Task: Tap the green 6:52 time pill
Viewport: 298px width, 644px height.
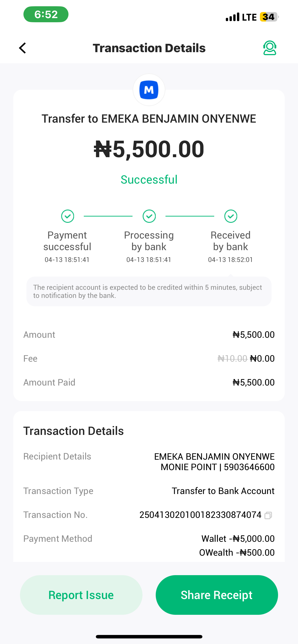Action: [x=46, y=15]
